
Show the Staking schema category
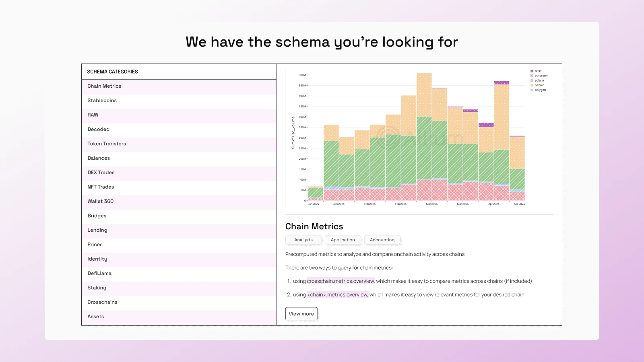(97, 288)
